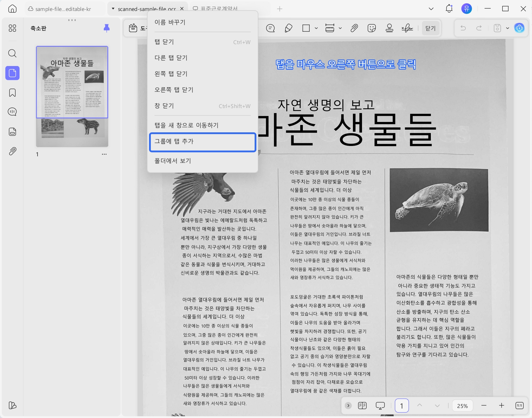Image resolution: width=532 pixels, height=418 pixels.
Task: Select the page thumbnail panel icon
Action: coord(12,73)
